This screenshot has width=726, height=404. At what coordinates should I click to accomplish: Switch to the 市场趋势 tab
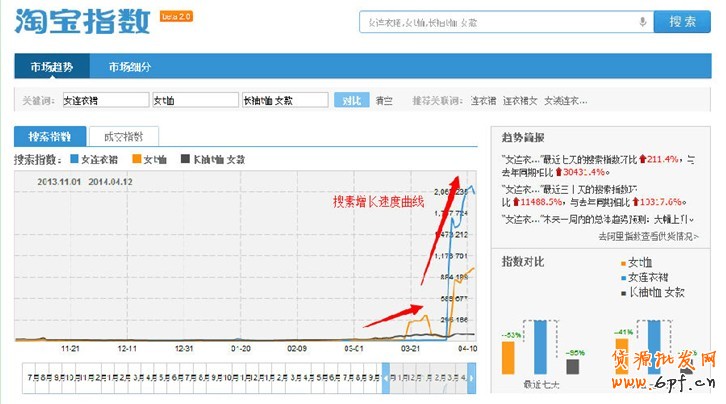tap(52, 67)
